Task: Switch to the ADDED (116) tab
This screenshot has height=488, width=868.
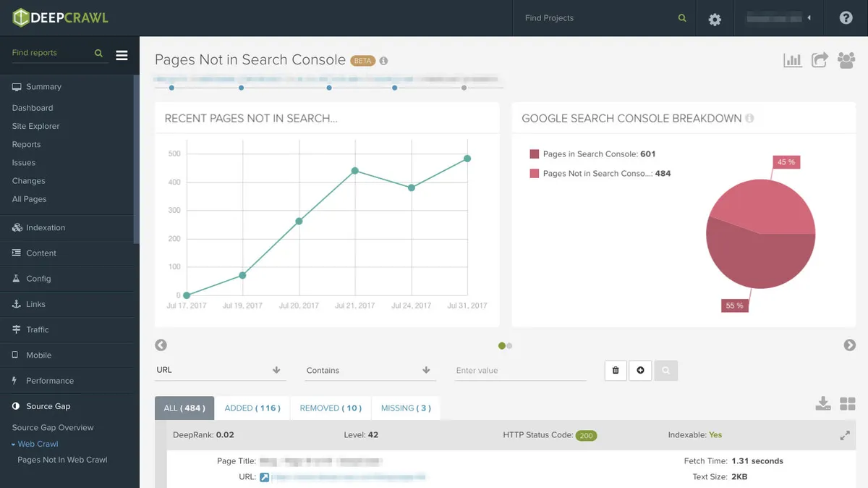Action: click(x=252, y=408)
